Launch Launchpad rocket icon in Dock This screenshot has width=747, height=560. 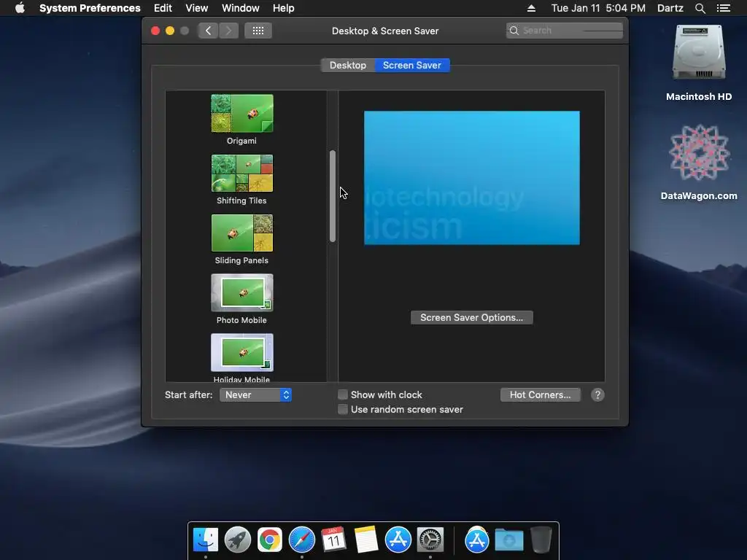tap(238, 540)
